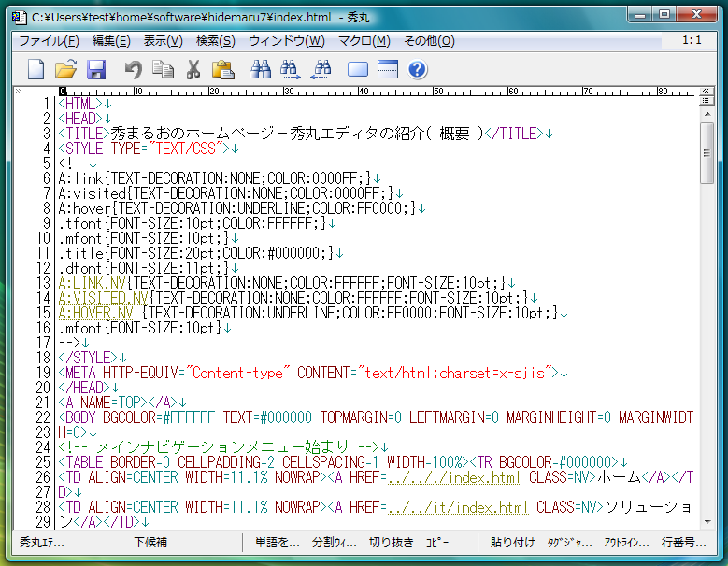
Task: Open the ウィンドウ(W) menu
Action: 287,41
